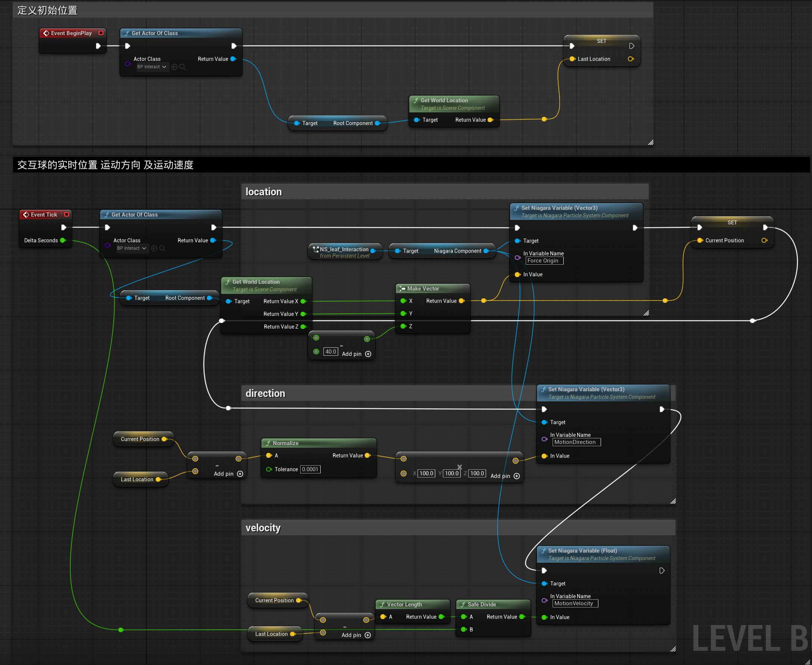Click the SET Last Location exec output pin

click(x=632, y=46)
